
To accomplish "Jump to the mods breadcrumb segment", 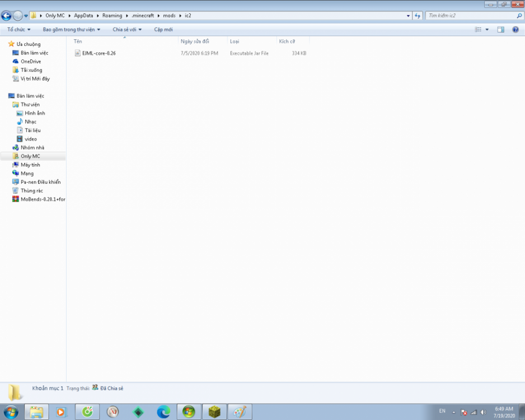I will tap(169, 16).
